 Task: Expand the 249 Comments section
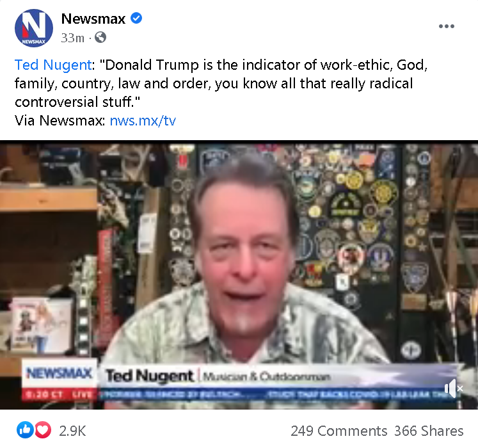coord(339,431)
